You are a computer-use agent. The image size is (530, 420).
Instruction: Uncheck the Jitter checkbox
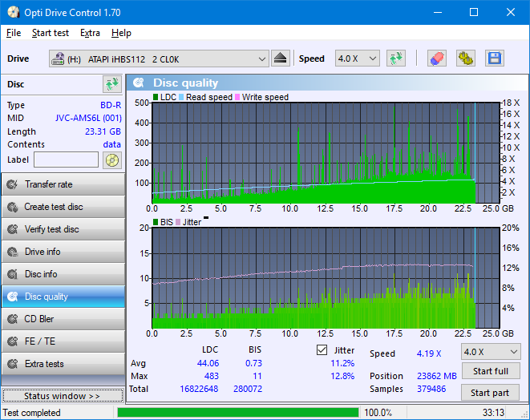(x=322, y=350)
